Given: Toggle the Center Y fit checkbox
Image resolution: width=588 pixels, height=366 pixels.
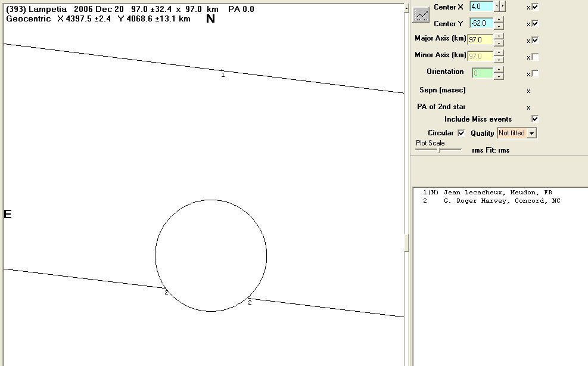Looking at the screenshot, I should coord(535,23).
